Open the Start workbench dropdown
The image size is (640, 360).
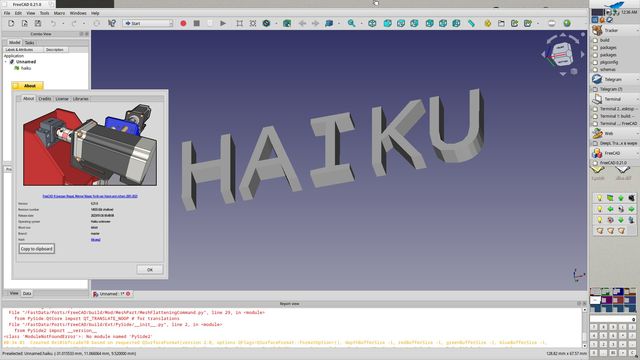(x=148, y=24)
